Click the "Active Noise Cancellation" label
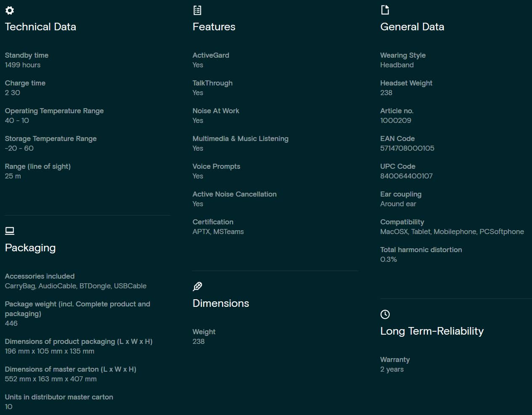 234,194
